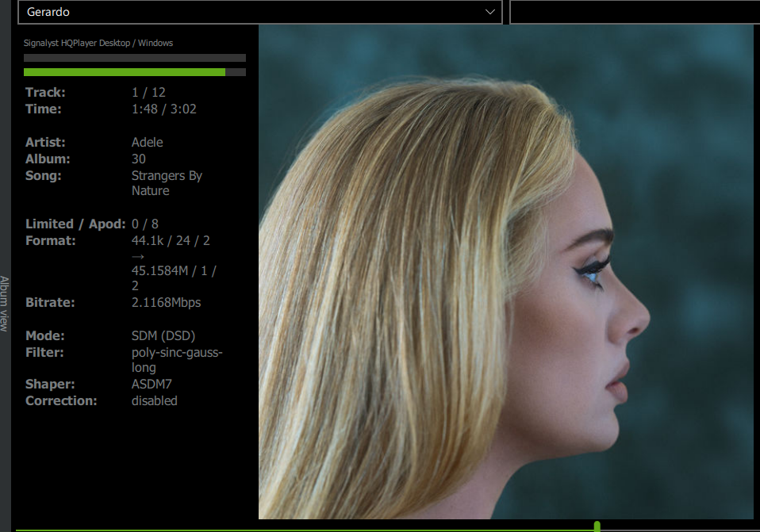Click the 'Artist:' label
The height and width of the screenshot is (532, 760).
click(45, 143)
